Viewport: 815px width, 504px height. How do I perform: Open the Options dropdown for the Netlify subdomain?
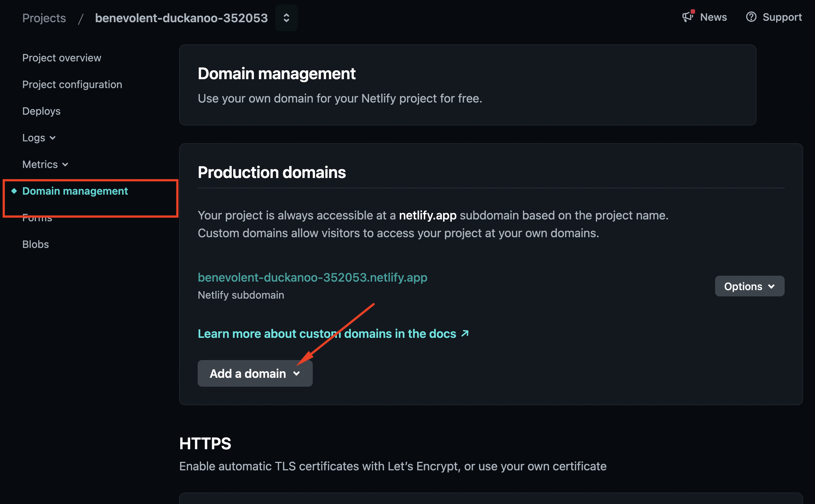point(749,286)
